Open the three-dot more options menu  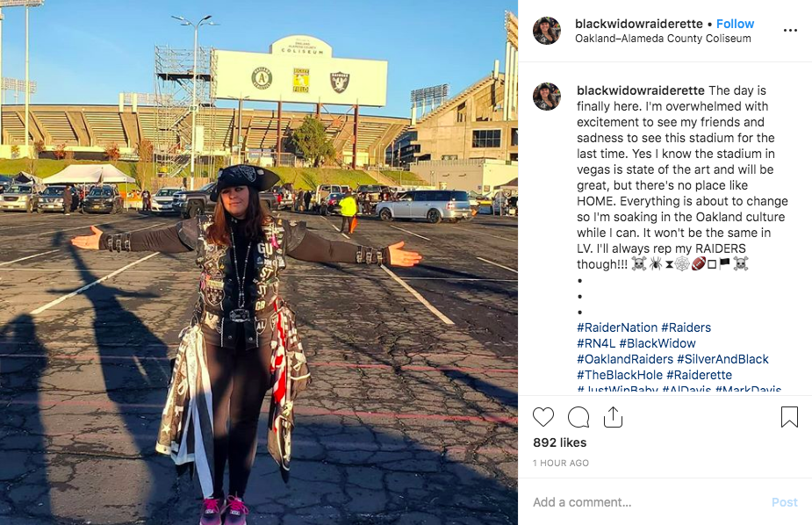point(790,31)
